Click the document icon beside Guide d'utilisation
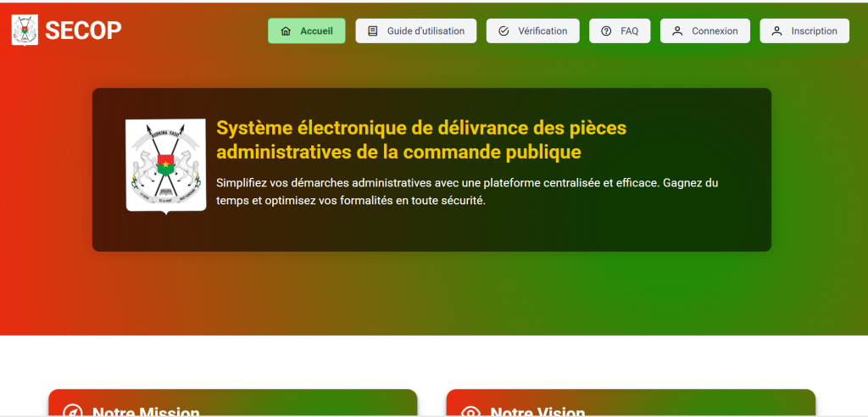The width and height of the screenshot is (868, 417). tap(373, 31)
